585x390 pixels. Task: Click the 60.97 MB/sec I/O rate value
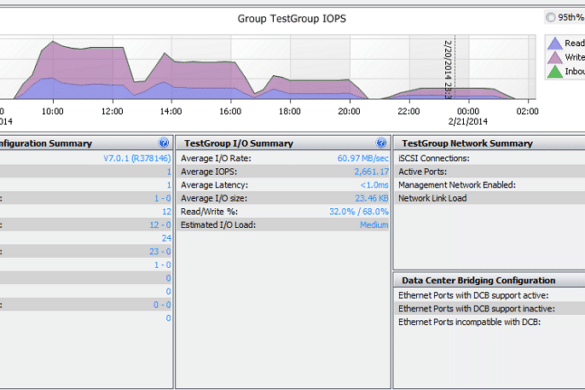363,158
